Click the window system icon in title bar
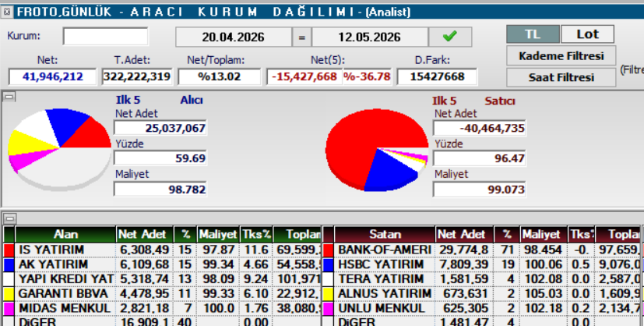Viewport: 644px width, 326px height. click(6, 12)
